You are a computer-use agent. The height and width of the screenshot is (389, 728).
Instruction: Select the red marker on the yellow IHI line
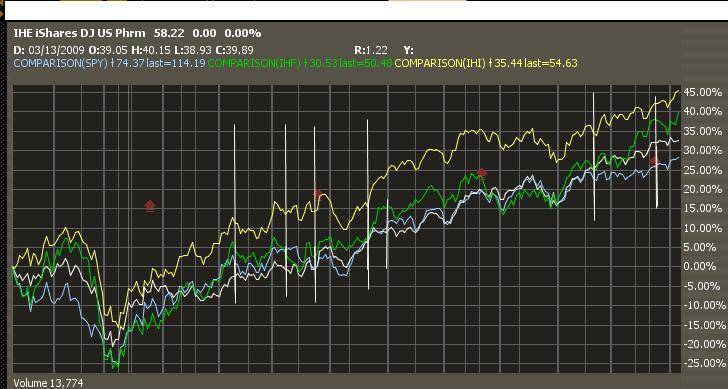point(318,193)
